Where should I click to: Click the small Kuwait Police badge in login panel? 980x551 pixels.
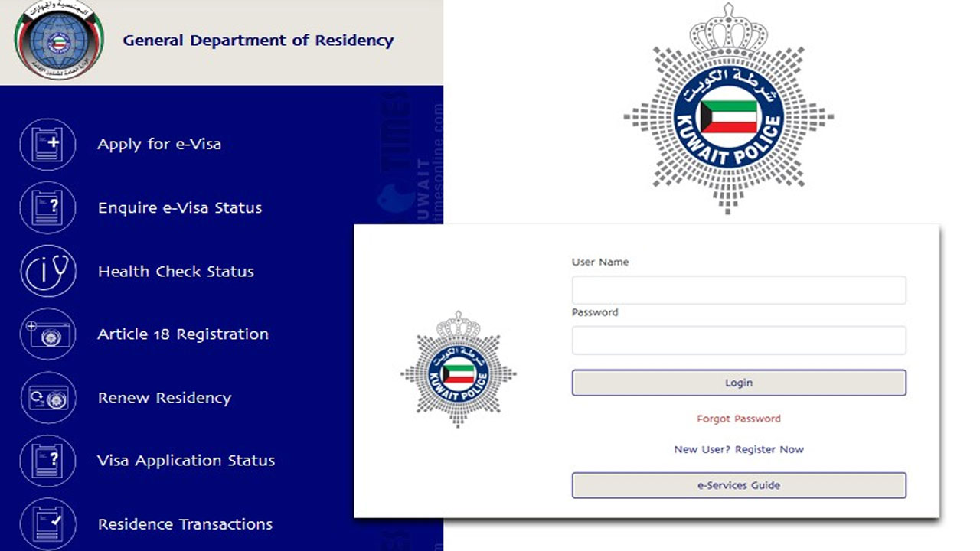coord(458,369)
